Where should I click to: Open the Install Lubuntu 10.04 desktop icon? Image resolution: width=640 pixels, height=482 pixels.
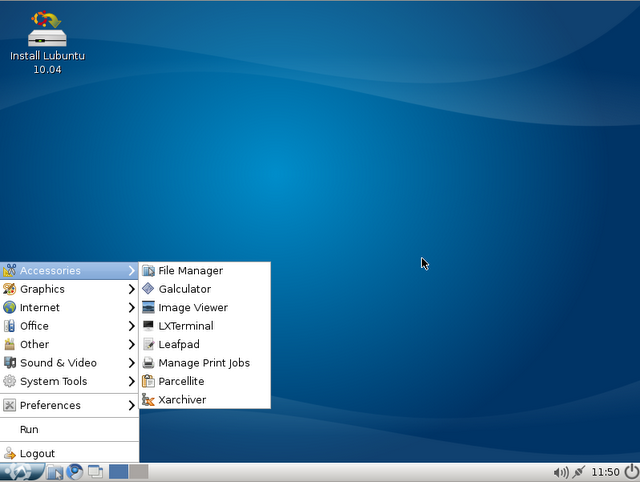(x=47, y=42)
